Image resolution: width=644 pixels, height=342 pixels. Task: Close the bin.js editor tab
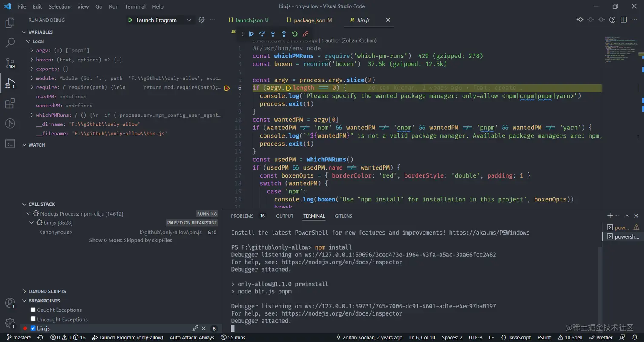tap(388, 20)
